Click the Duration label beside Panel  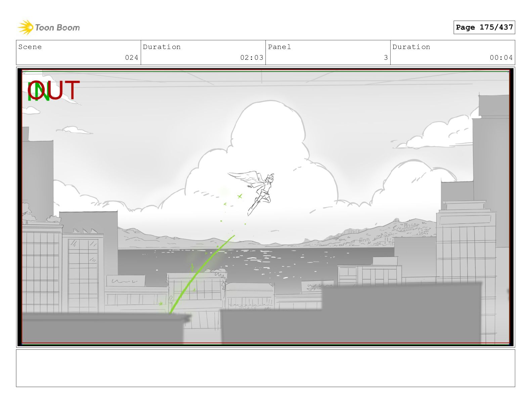(x=411, y=47)
